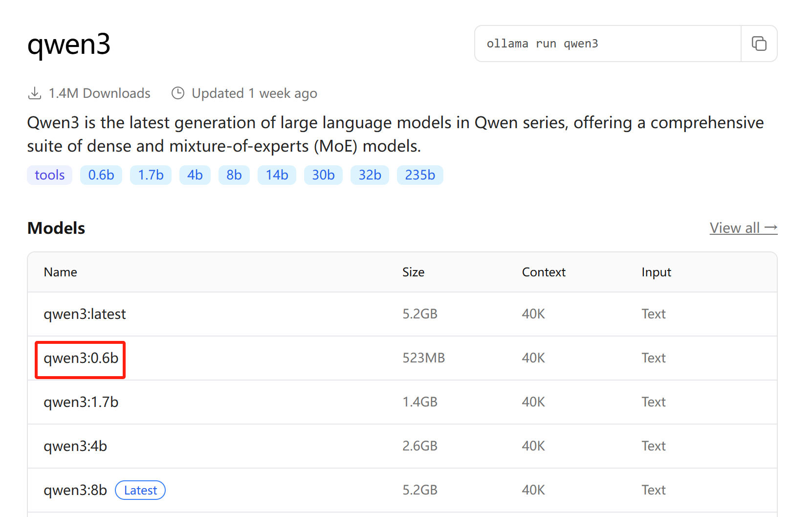Open the qwen3:4b model
812x517 pixels.
pos(75,446)
